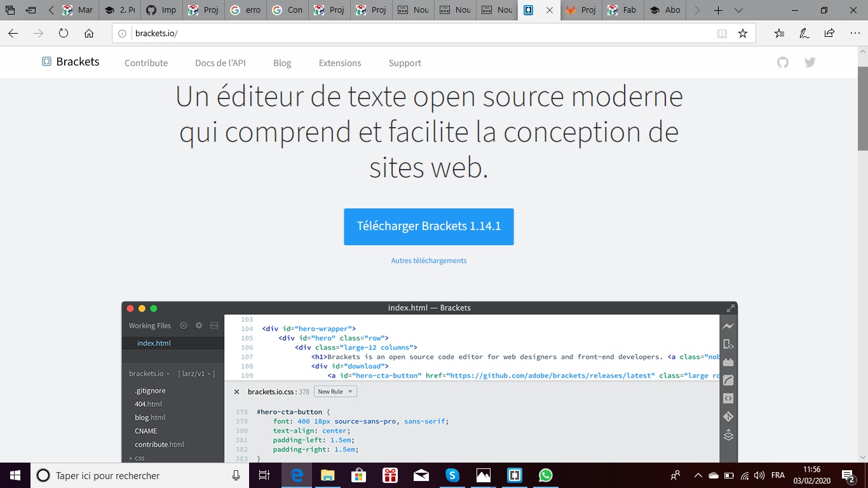Open the Action Center notifications
The image size is (868, 488).
pos(848,475)
